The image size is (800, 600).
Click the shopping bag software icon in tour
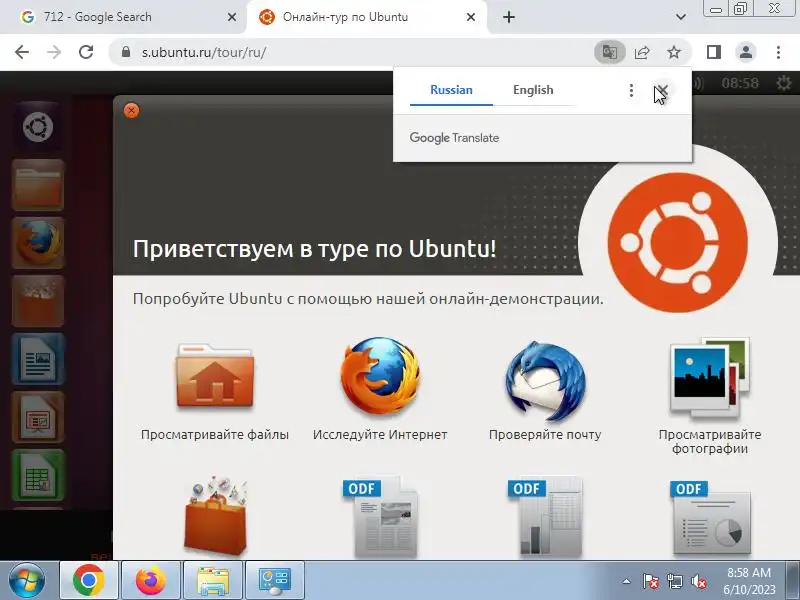click(215, 515)
